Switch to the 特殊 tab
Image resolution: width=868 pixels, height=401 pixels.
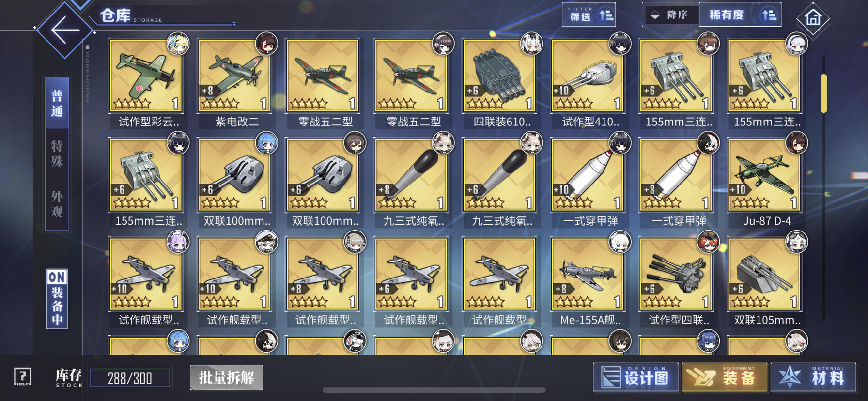point(57,154)
